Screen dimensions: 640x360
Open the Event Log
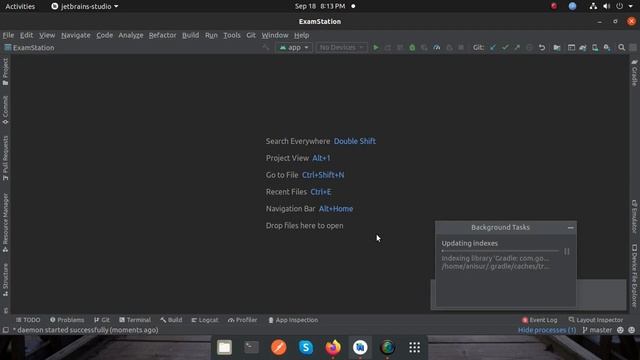point(539,320)
